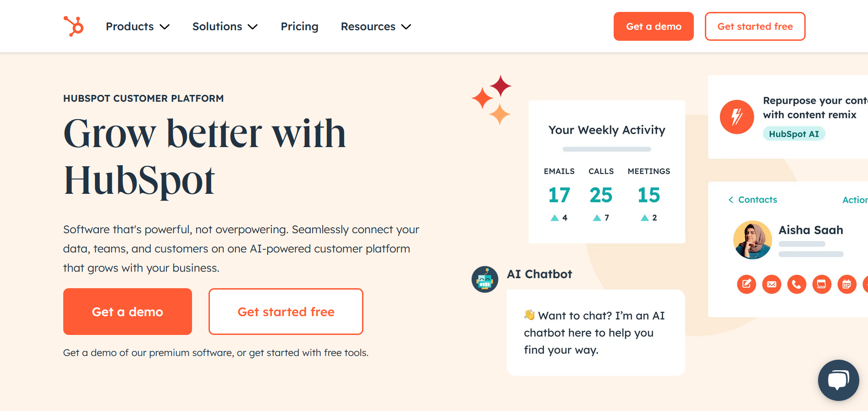Expand the Resources dropdown menu

(376, 27)
